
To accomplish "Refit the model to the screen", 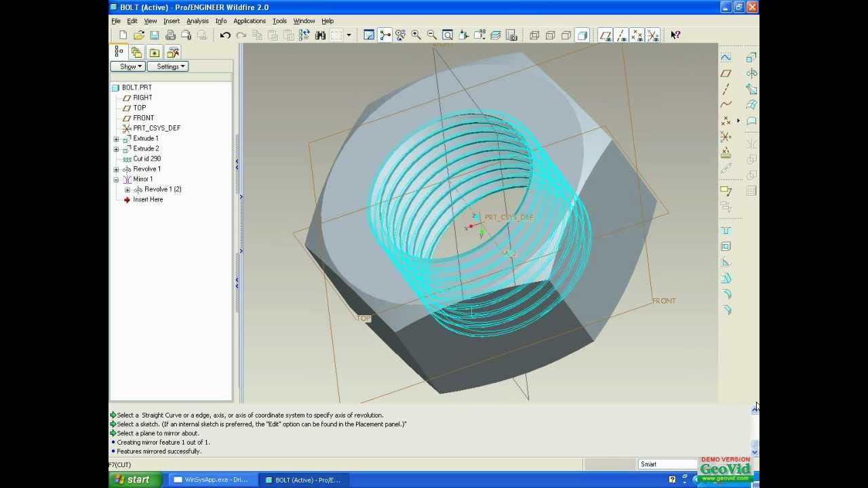I will [448, 35].
